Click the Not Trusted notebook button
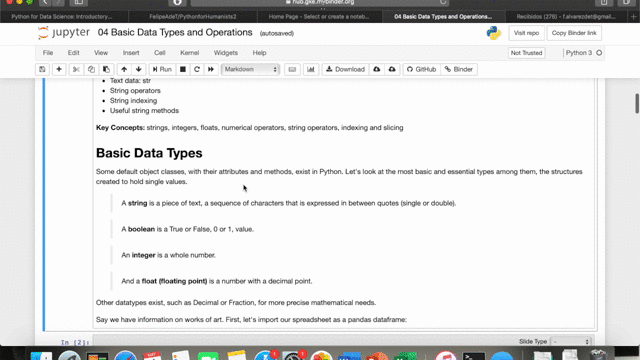The width and height of the screenshot is (640, 360). (x=527, y=53)
